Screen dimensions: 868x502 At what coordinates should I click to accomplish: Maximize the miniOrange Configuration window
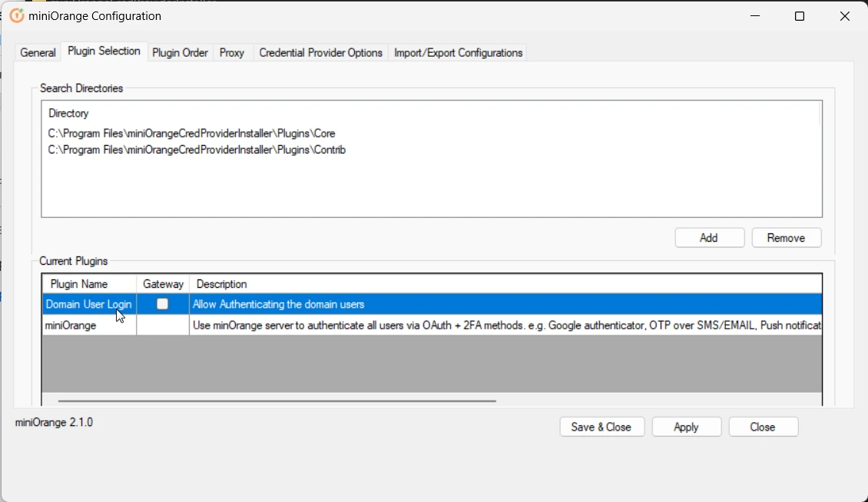coord(800,16)
